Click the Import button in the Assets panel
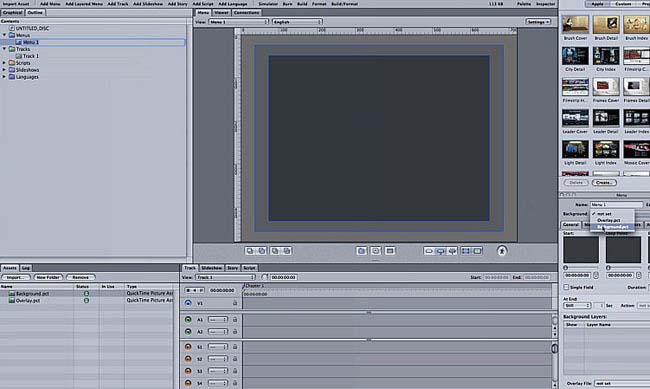Image resolution: width=650 pixels, height=389 pixels. point(16,277)
